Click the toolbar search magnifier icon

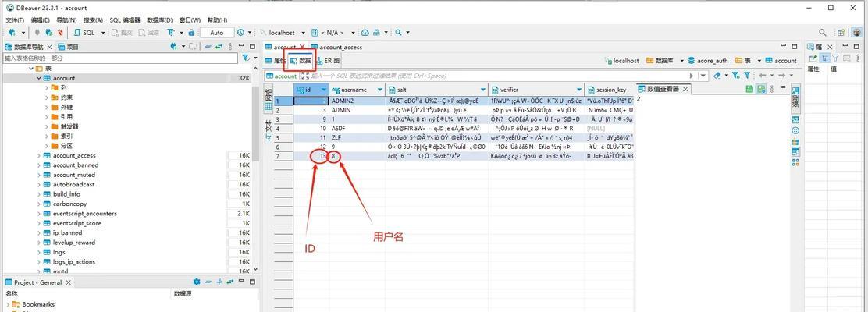pyautogui.click(x=398, y=33)
